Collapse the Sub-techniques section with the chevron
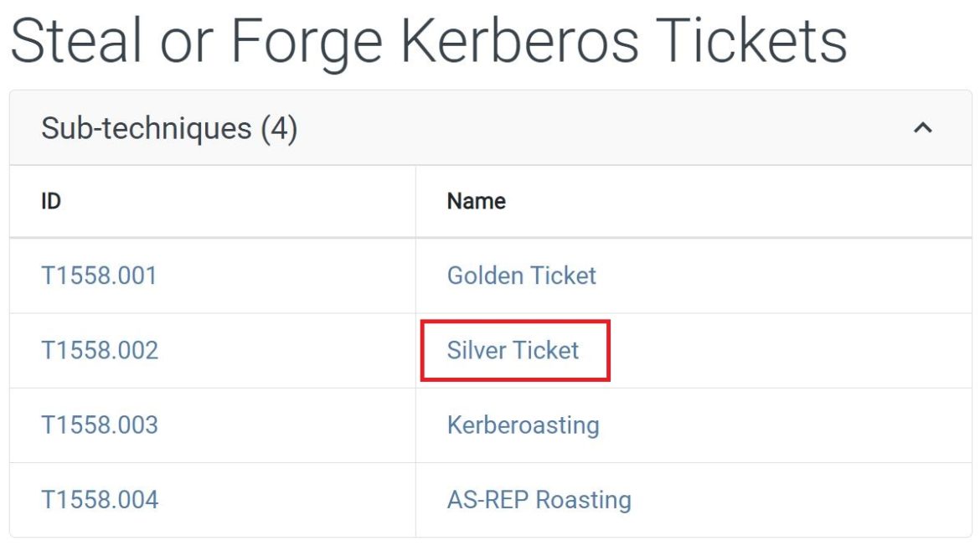 coord(924,128)
